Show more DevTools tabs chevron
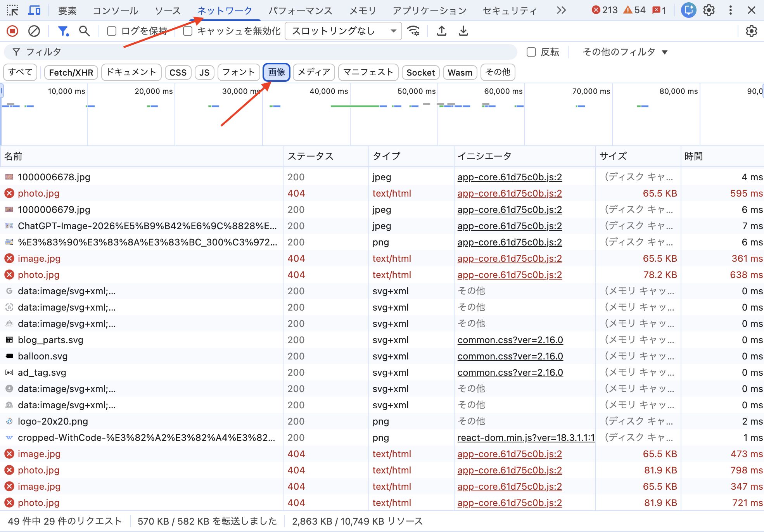This screenshot has height=532, width=764. 561,10
